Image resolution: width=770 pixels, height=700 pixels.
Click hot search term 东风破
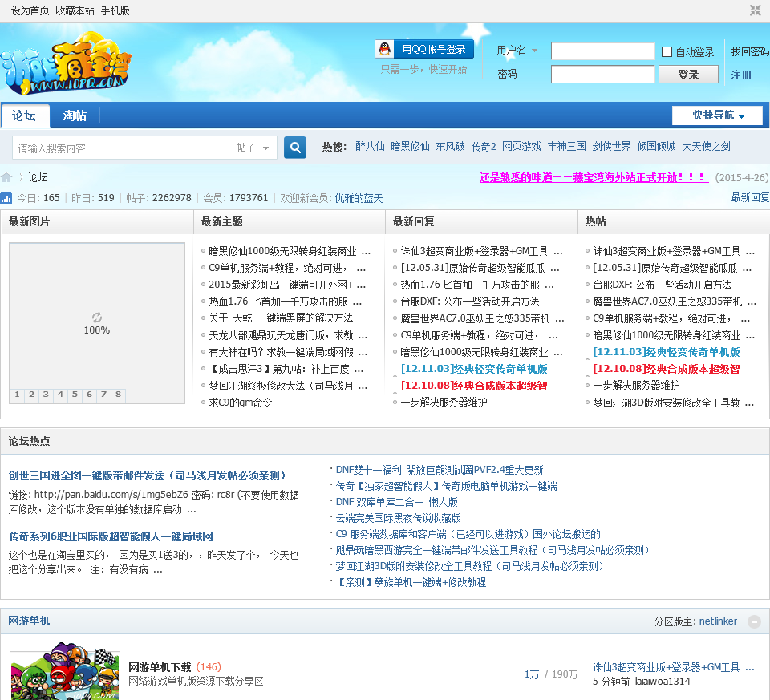450,146
